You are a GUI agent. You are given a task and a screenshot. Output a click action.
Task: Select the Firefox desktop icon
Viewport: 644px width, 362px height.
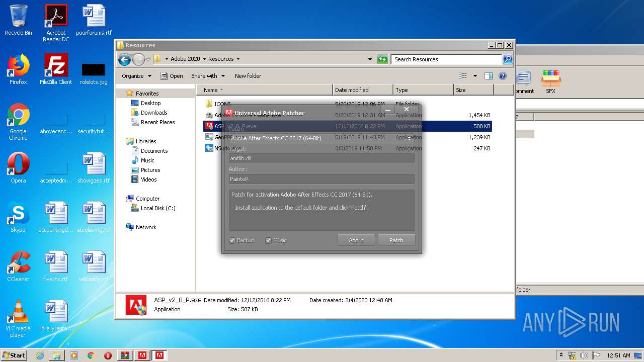[18, 69]
